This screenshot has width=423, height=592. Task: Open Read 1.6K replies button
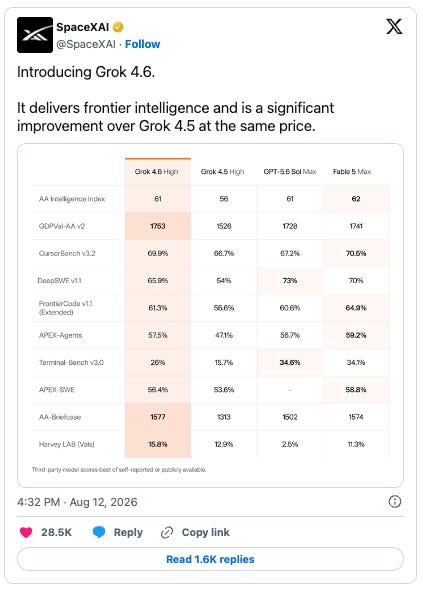[210, 559]
